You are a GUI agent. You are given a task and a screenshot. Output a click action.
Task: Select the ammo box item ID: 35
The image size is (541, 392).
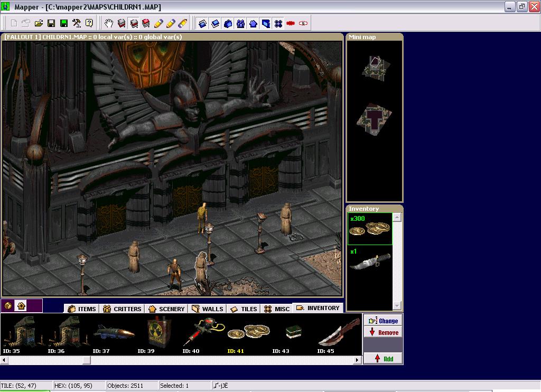point(22,334)
